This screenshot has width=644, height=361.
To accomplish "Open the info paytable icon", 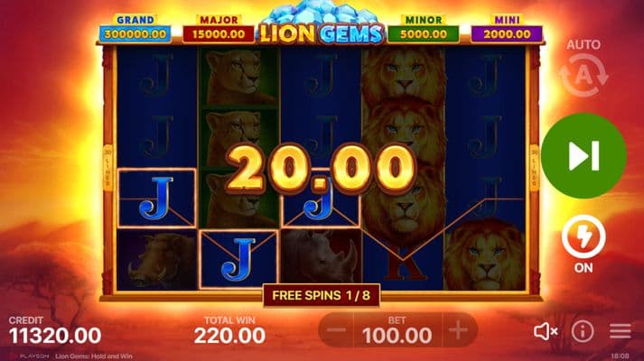I will tap(583, 331).
